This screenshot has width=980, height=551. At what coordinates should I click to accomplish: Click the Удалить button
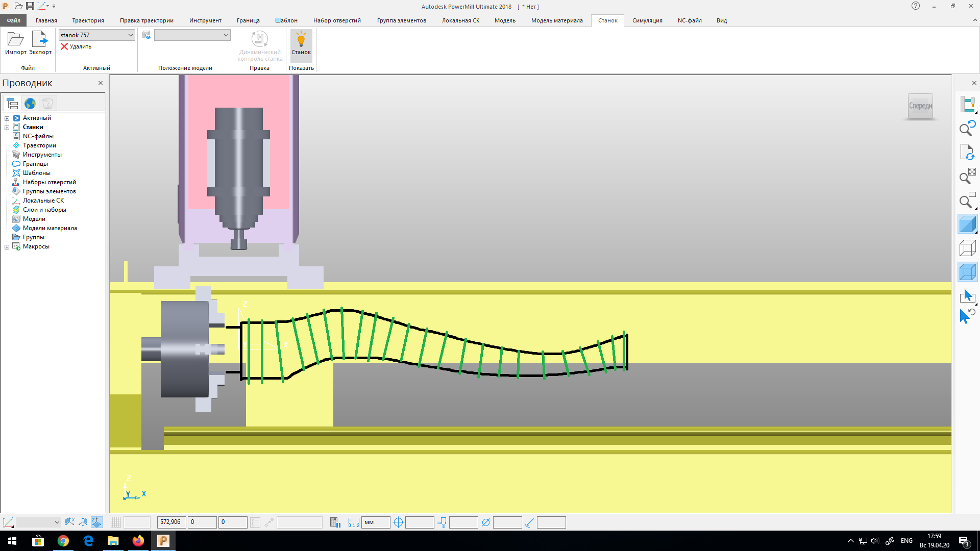[76, 46]
